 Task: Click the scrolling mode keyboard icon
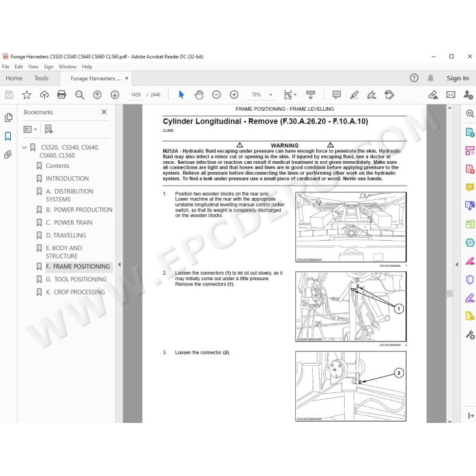311,95
